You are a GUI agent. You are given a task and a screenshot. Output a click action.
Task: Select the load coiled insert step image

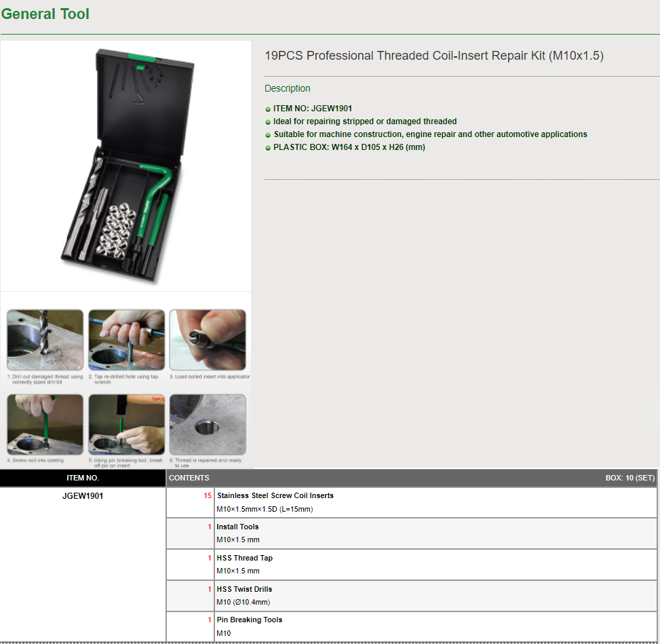click(x=208, y=340)
